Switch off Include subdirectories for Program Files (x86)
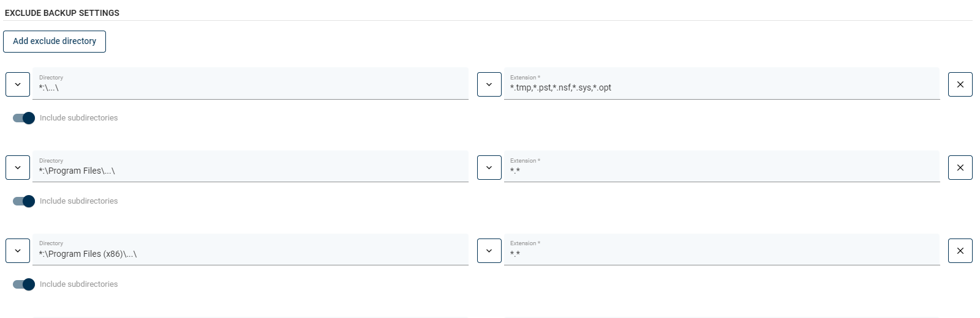Image resolution: width=980 pixels, height=318 pixels. (24, 284)
